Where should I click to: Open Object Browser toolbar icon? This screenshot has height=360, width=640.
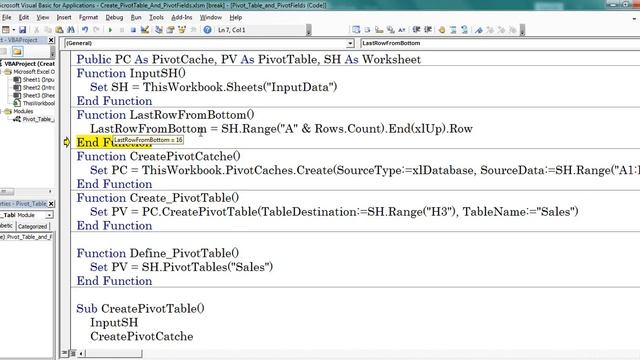pyautogui.click(x=182, y=30)
